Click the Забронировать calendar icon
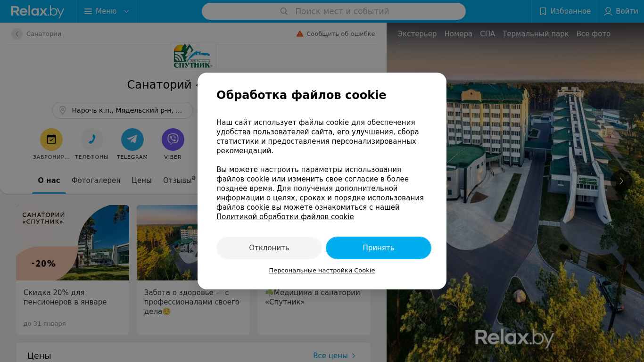 [x=51, y=140]
